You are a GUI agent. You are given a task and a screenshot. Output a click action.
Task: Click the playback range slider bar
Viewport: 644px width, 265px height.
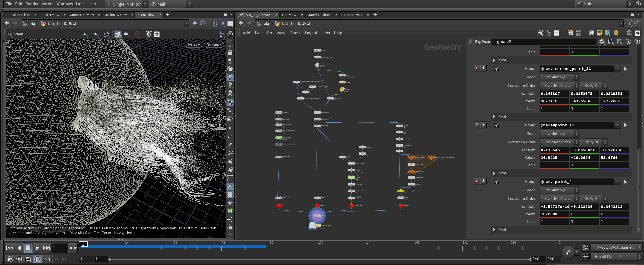coord(320,259)
